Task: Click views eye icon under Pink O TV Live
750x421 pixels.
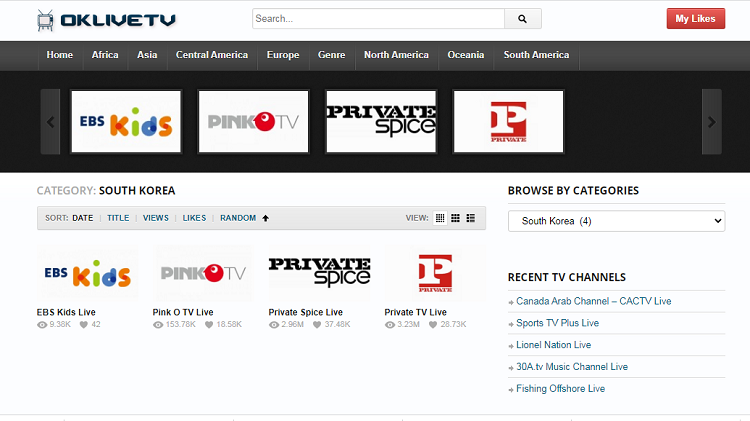Action: coord(158,325)
